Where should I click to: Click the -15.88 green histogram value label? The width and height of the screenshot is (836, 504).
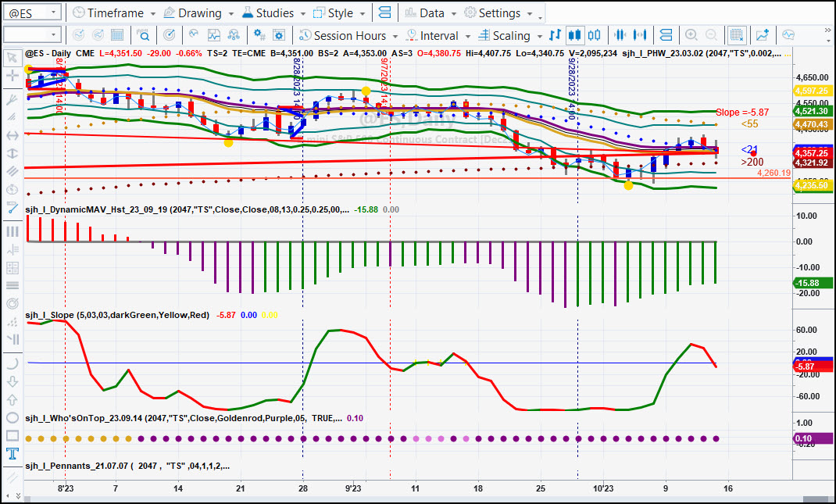point(813,283)
